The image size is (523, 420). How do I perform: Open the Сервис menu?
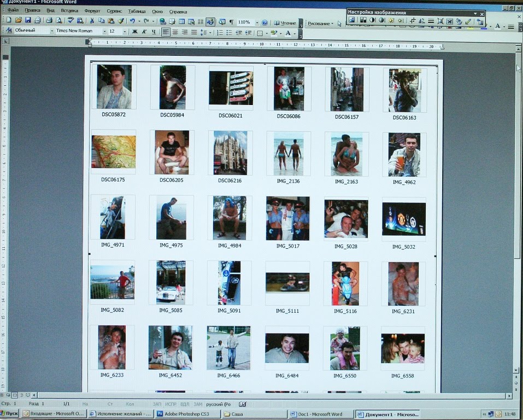pos(114,11)
